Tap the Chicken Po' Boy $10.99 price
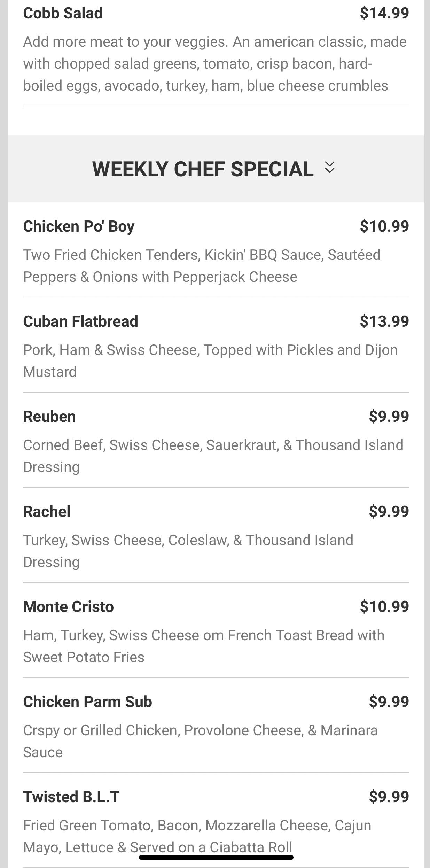Screen dimensions: 430x868 pyautogui.click(x=384, y=226)
